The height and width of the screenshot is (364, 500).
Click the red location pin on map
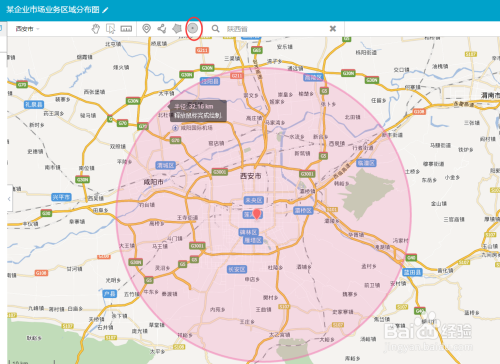tap(257, 214)
